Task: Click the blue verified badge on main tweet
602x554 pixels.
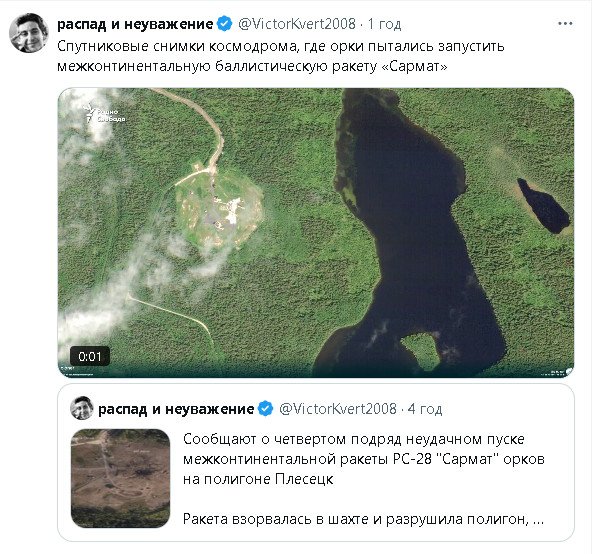Action: tap(226, 23)
